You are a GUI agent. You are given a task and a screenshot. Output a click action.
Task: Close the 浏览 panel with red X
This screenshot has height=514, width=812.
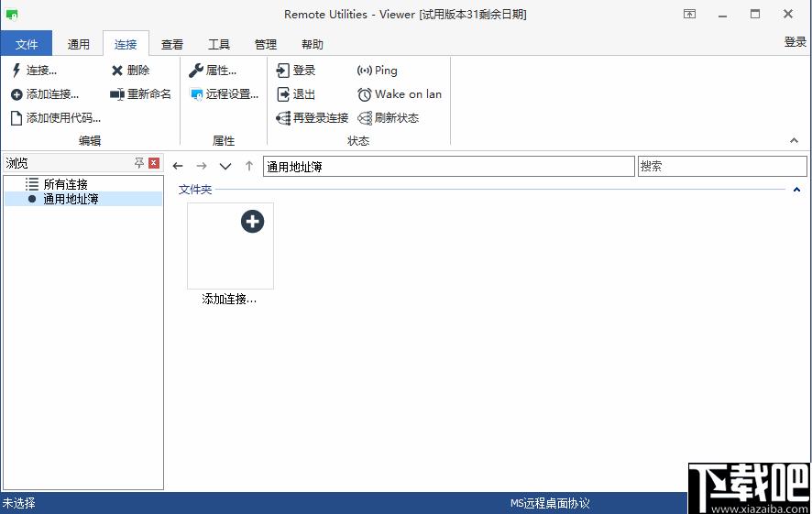click(154, 163)
